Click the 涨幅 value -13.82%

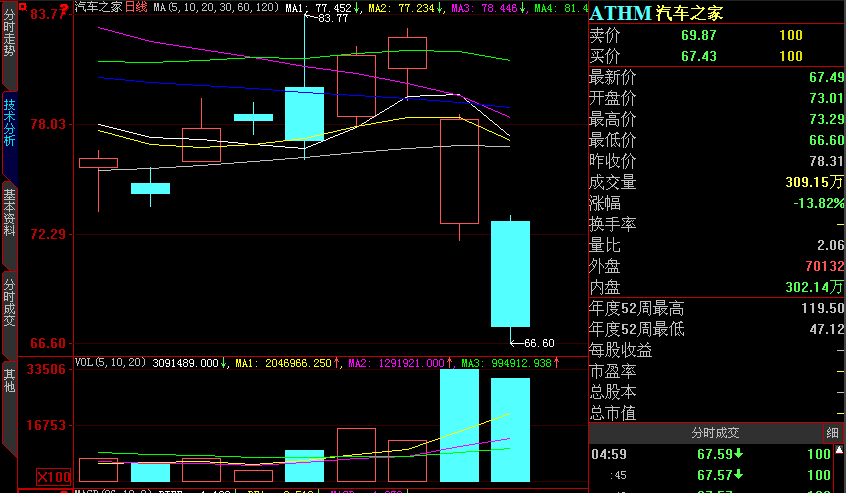pyautogui.click(x=818, y=204)
